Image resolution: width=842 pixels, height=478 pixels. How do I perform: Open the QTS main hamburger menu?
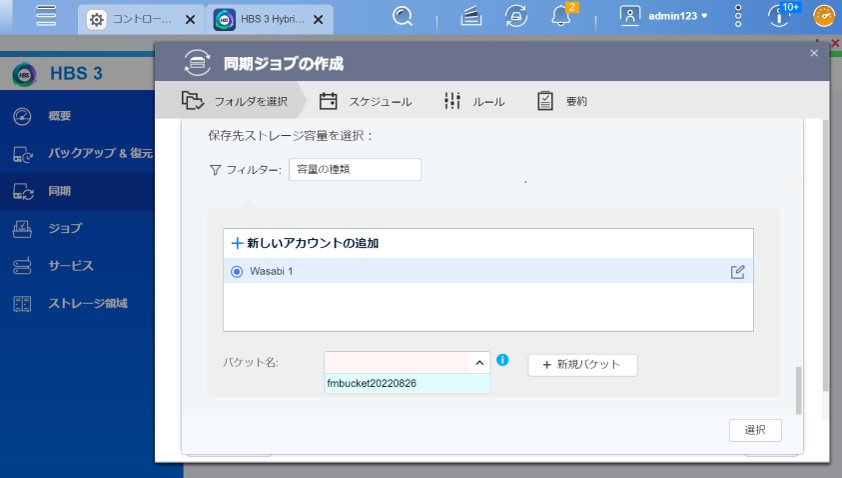(x=45, y=17)
